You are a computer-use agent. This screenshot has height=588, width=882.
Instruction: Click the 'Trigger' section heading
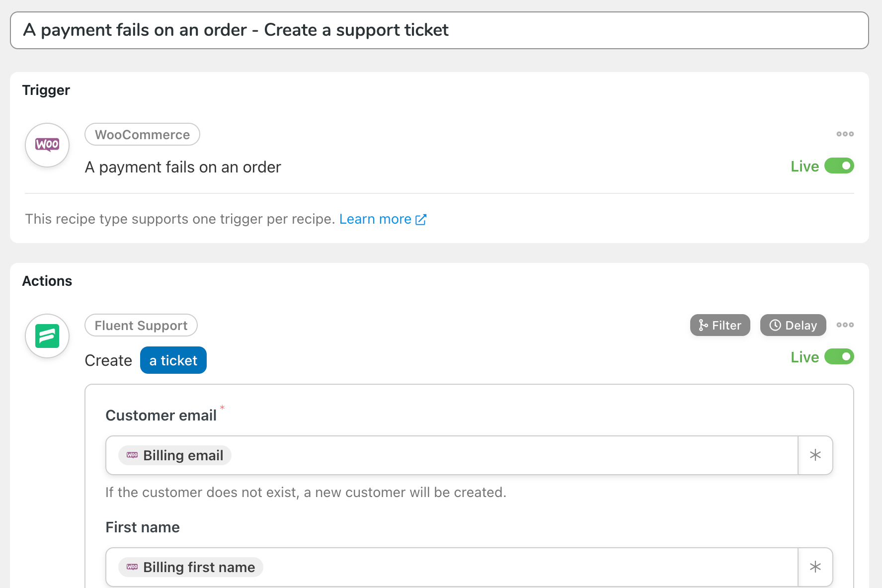pyautogui.click(x=46, y=90)
